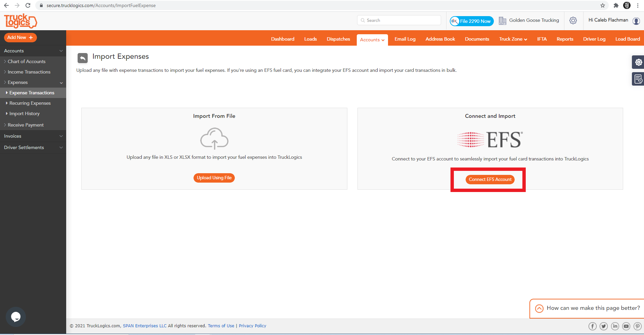Screen dimensions: 644x335
Task: Go back in the browser
Action: [x=6, y=5]
